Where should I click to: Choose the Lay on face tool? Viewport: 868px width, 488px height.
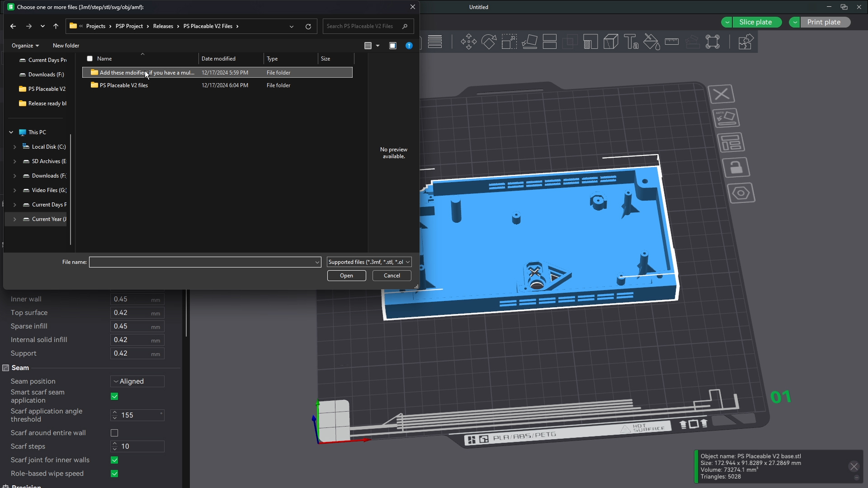529,42
